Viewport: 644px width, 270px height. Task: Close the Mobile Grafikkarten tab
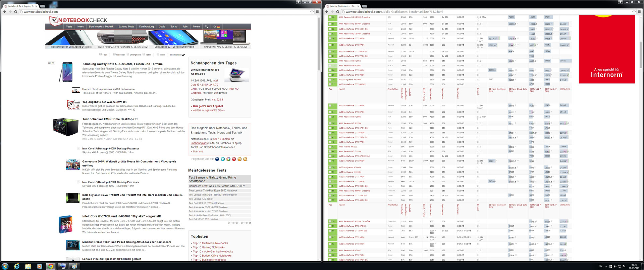click(358, 6)
